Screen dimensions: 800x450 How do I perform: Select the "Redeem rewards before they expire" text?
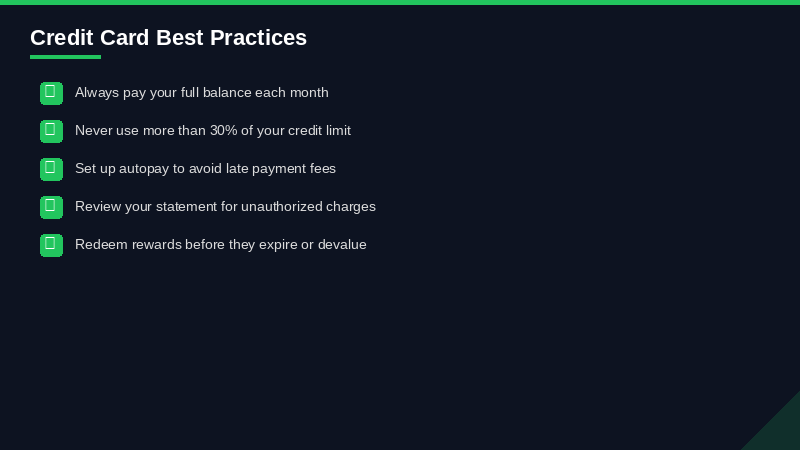(x=220, y=245)
